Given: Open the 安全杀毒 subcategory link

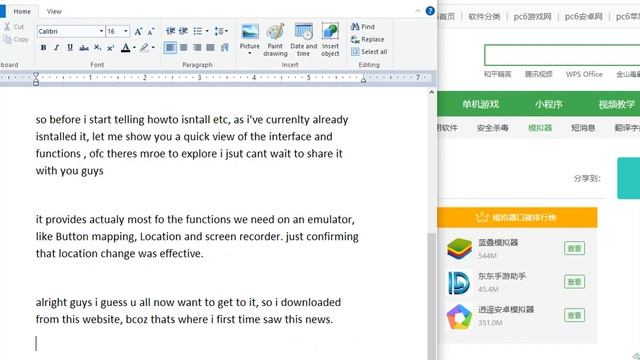Looking at the screenshot, I should (x=492, y=128).
